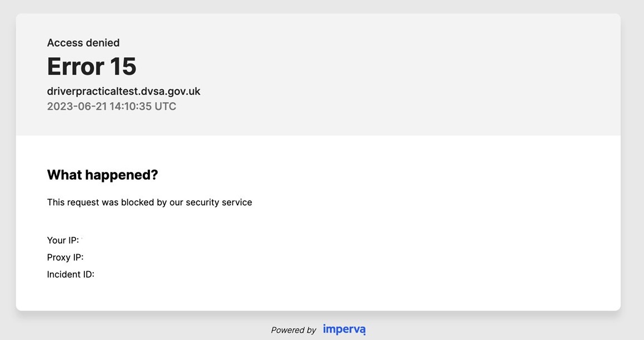Click the Imperva logo
Screen dimensions: 644x340
344,329
